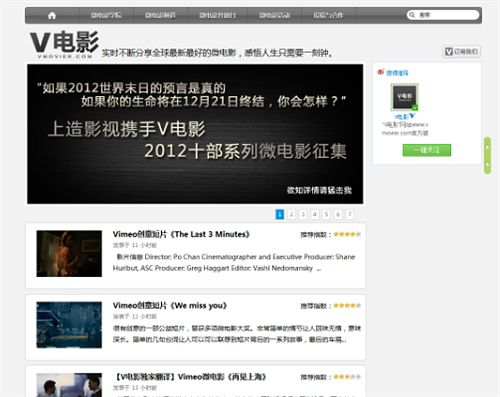Viewport: 500px width, 397px height.
Task: Select banner slide page 3
Action: [303, 214]
